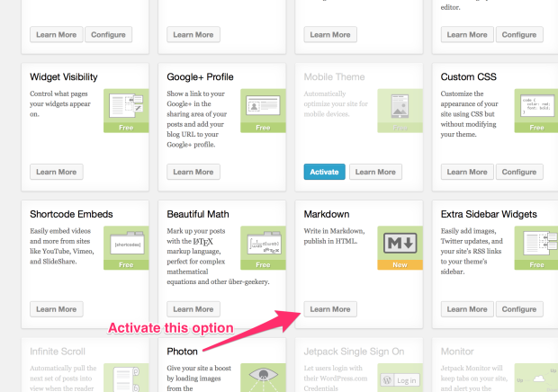Image resolution: width=558 pixels, height=392 pixels.
Task: Click "Write in Markdown, publish in HTML." description
Action: tap(334, 236)
